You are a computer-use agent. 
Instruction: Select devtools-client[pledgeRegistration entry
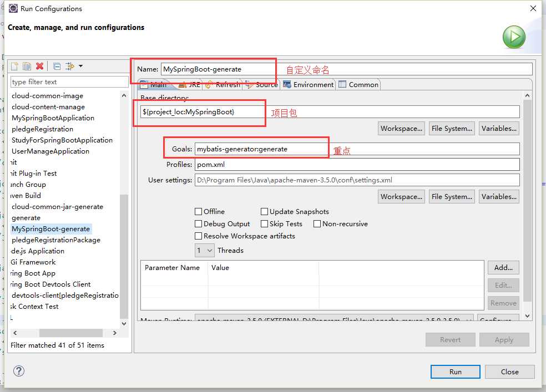(65, 296)
